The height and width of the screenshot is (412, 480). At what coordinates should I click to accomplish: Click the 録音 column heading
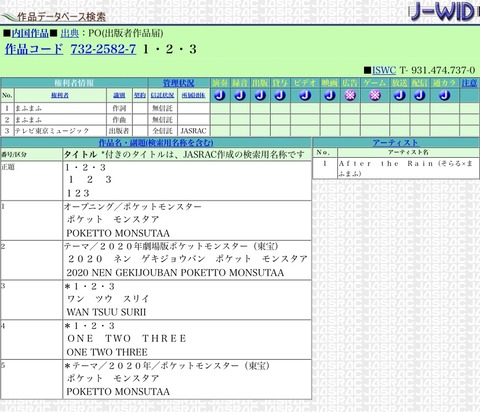click(x=240, y=83)
